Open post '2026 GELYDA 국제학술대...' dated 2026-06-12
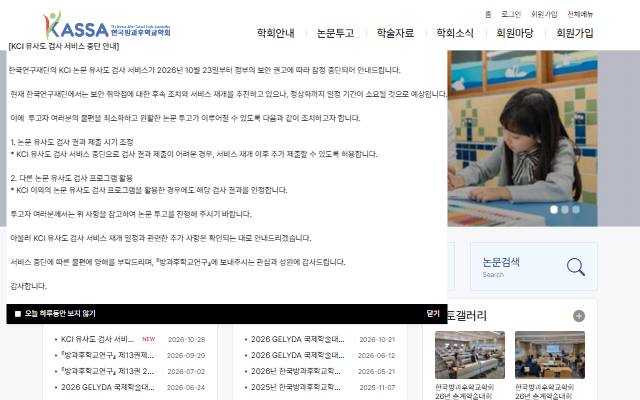Viewport: 640px width, 400px height. [298, 355]
